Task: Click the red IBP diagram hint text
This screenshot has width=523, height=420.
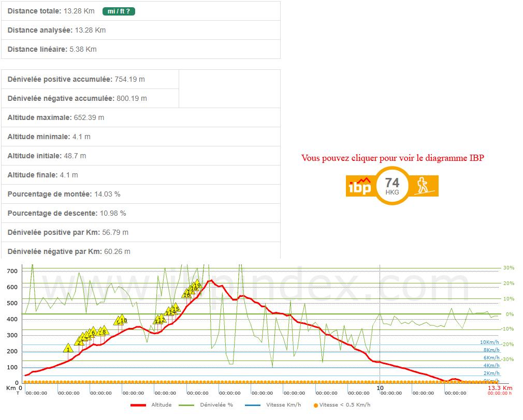Action: (392, 158)
